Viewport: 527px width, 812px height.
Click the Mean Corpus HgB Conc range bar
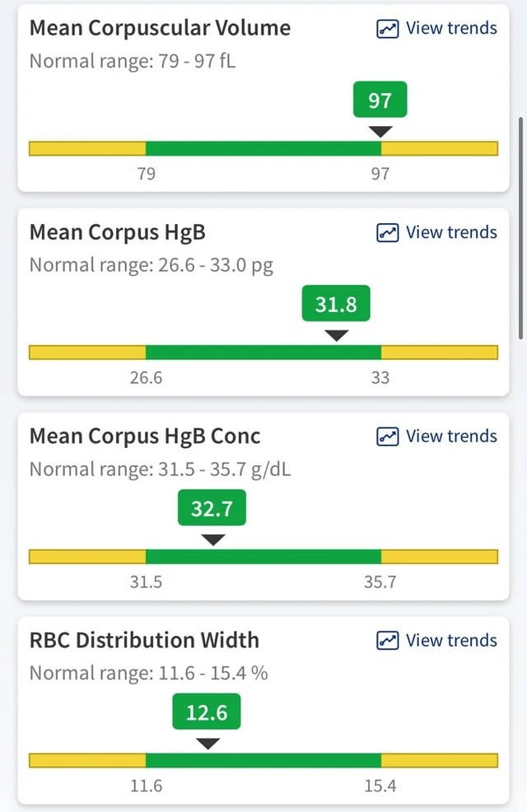[263, 557]
